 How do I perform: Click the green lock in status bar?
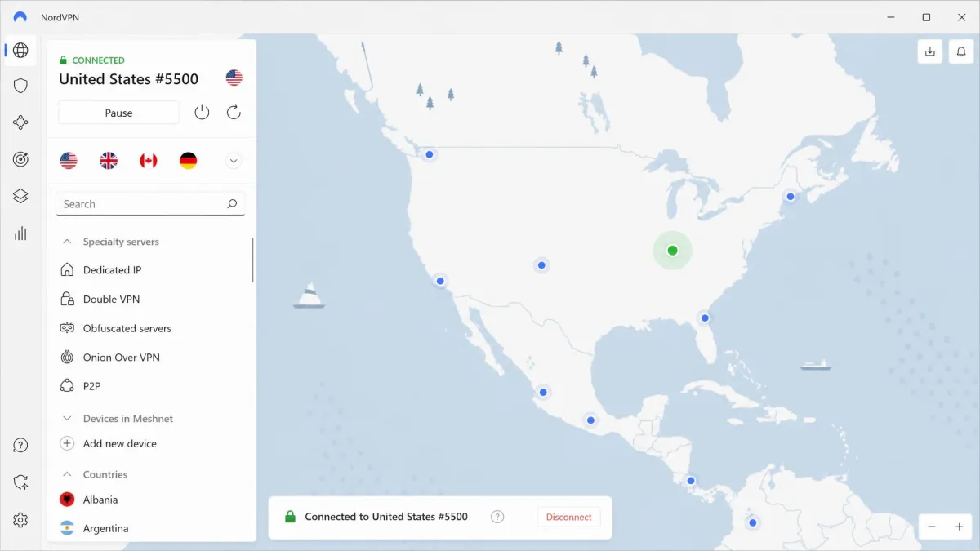289,517
